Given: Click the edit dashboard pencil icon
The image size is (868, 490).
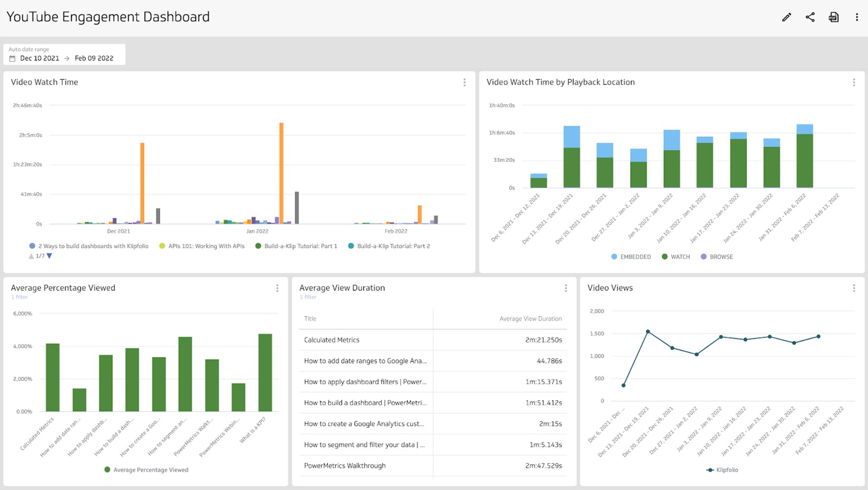Looking at the screenshot, I should pos(786,17).
